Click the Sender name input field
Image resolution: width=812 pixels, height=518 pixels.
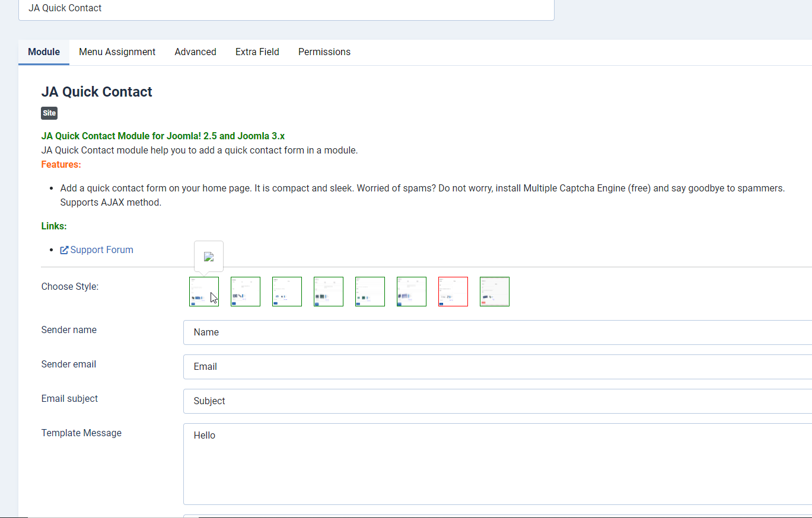498,332
